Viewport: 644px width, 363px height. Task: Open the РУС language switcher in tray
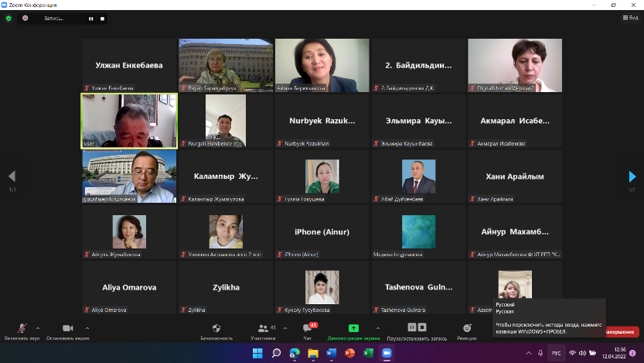click(556, 353)
